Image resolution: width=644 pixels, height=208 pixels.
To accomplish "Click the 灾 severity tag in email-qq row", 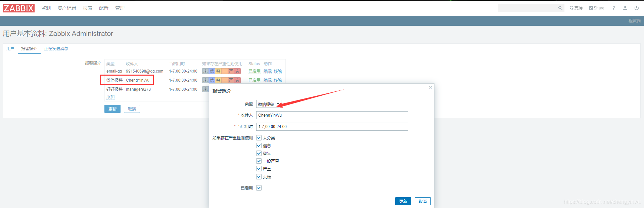I will point(237,71).
